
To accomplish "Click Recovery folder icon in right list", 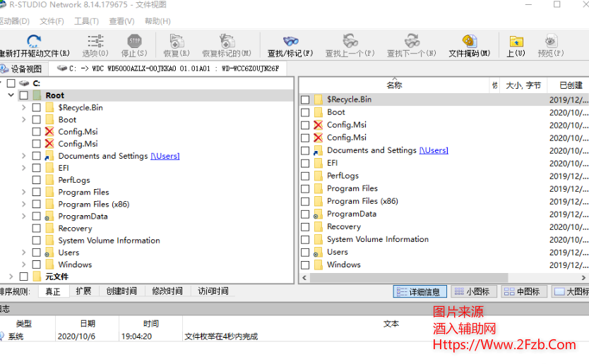I will 319,226.
